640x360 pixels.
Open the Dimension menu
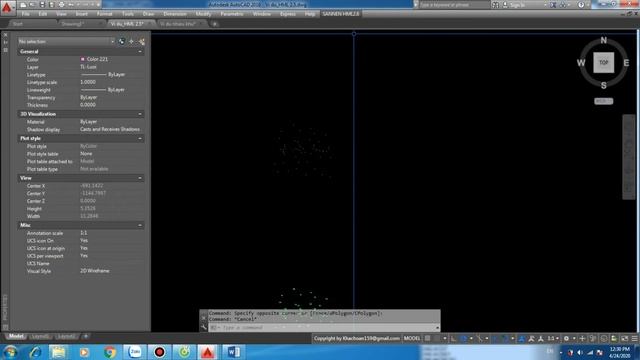[175, 14]
